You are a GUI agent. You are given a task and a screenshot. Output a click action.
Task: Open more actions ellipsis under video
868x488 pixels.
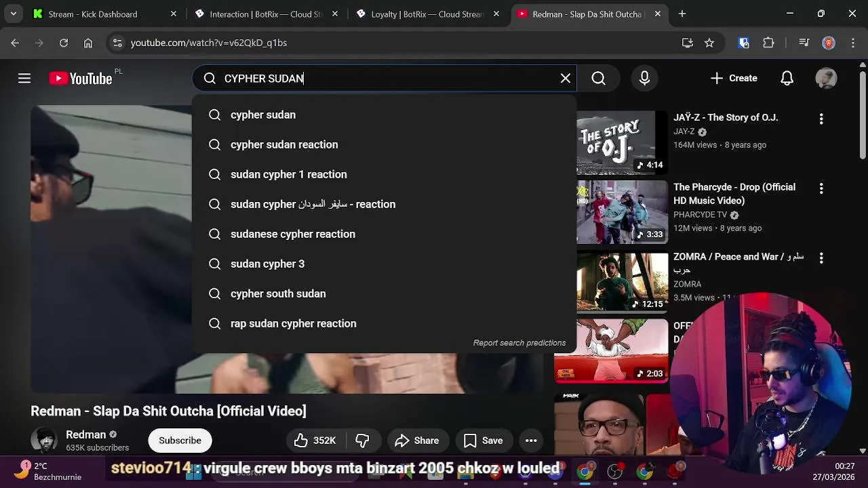coord(531,441)
